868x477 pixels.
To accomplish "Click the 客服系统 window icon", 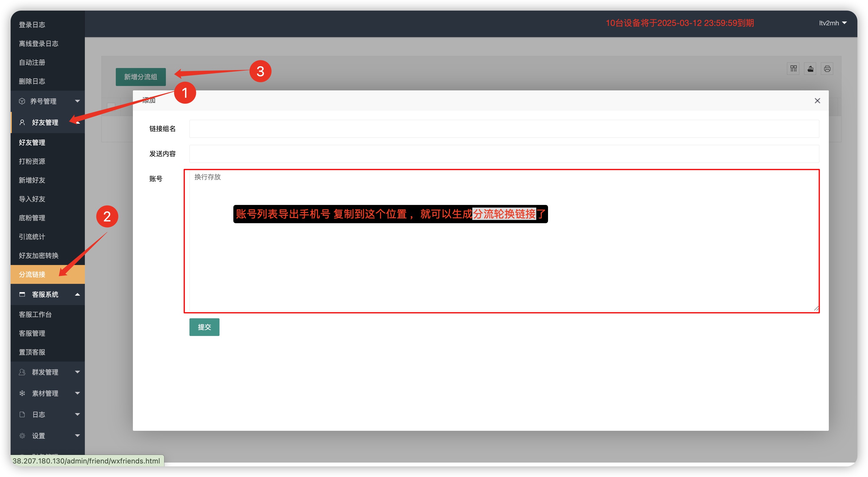I will (22, 294).
